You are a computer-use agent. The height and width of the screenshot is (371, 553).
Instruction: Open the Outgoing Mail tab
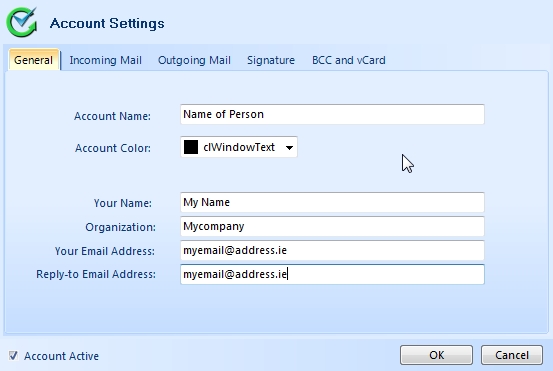click(194, 60)
